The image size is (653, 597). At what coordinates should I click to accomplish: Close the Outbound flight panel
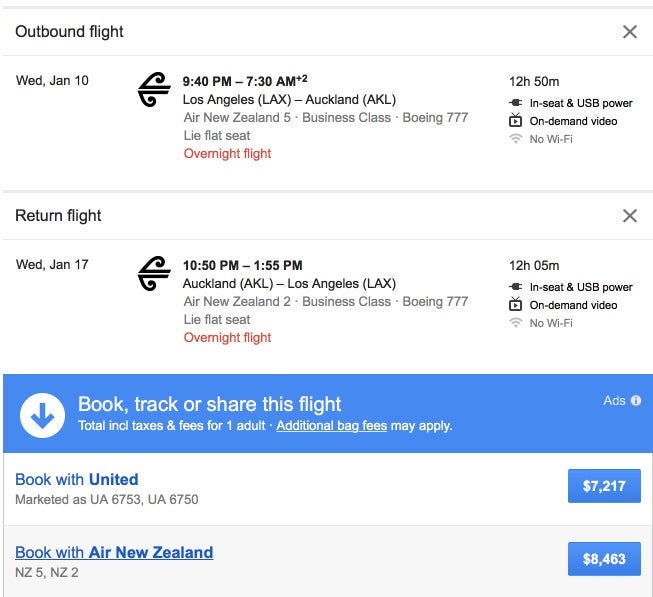(630, 32)
